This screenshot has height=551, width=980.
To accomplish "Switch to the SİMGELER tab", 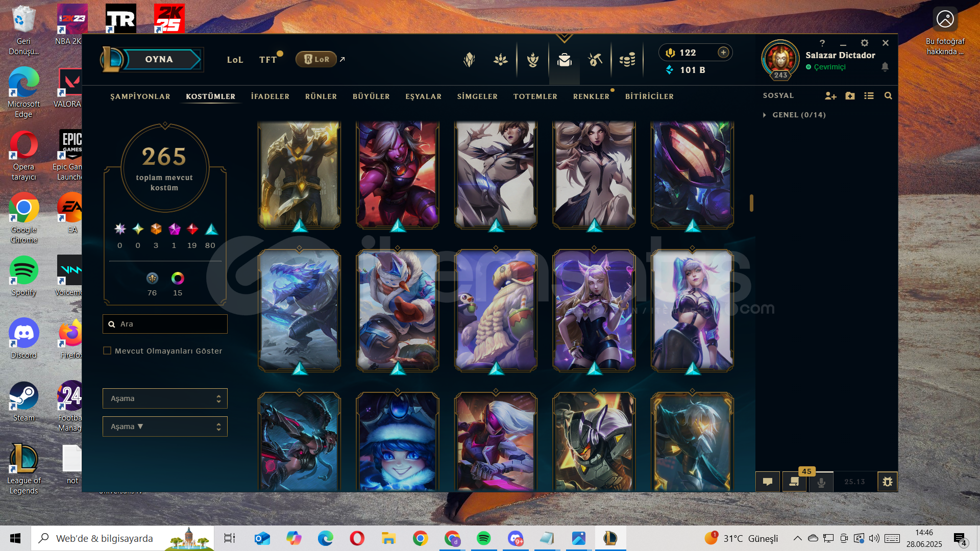I will tap(477, 96).
